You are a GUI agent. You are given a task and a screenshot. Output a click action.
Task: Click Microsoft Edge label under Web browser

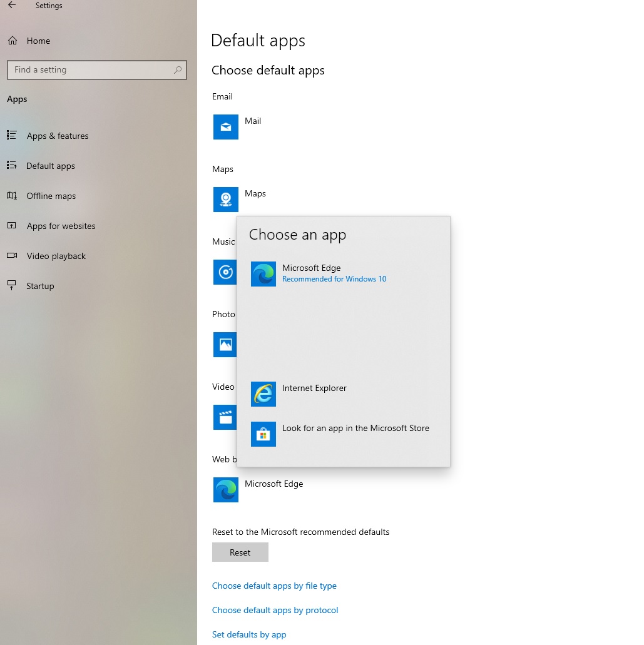point(273,484)
